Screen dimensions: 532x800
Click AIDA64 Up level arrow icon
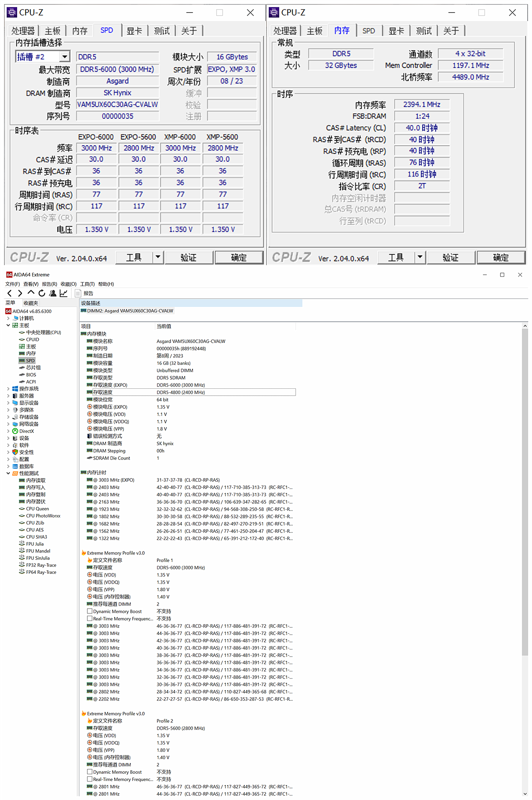31,293
